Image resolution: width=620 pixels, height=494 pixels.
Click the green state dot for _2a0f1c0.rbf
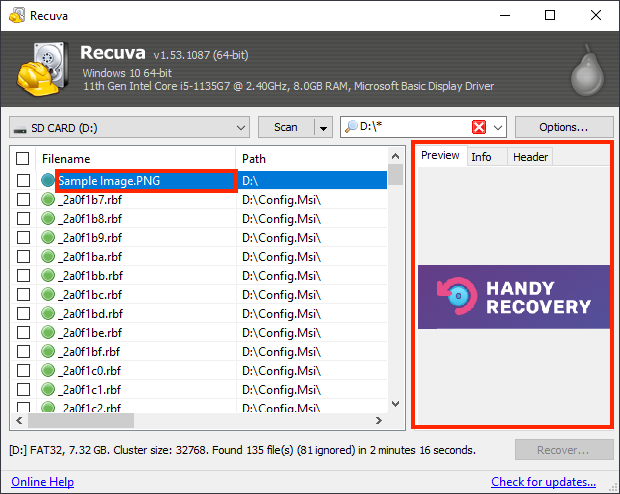pyautogui.click(x=48, y=370)
